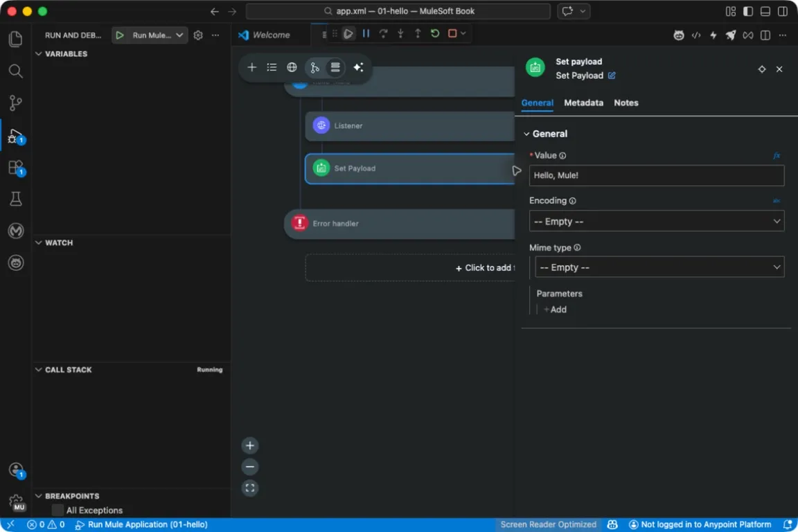Continue debug execution in debug toolbar

pyautogui.click(x=348, y=34)
